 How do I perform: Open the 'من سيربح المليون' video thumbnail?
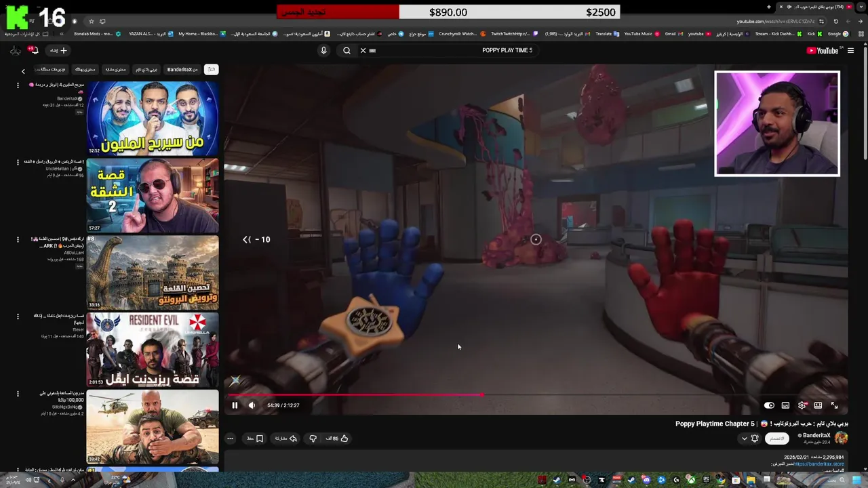point(153,119)
